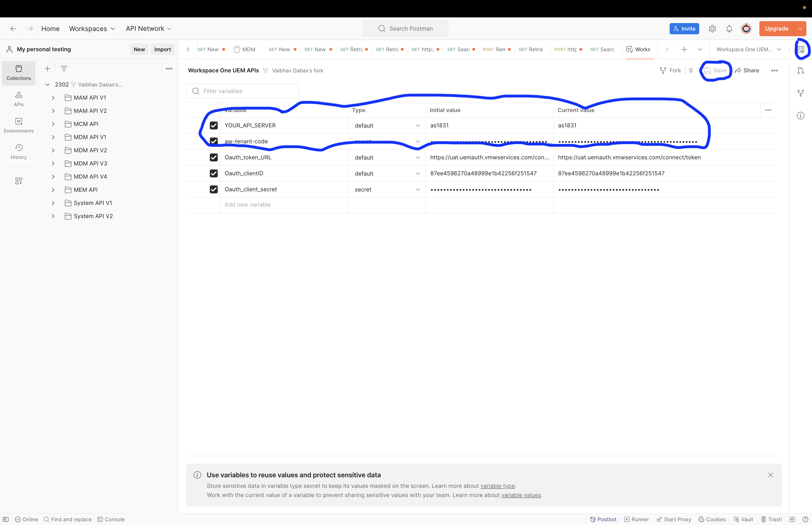The height and width of the screenshot is (525, 812).
Task: Open the History sidebar panel
Action: (x=18, y=151)
